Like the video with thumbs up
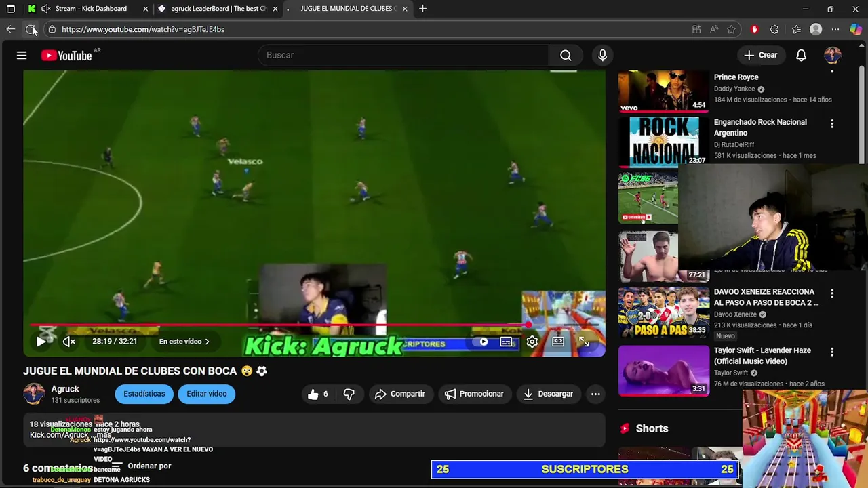Screen dimensions: 868x488 tap(318, 394)
